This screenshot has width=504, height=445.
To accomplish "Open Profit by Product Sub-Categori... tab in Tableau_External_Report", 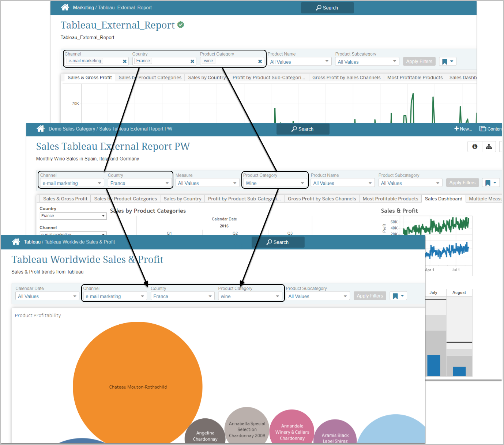I will click(269, 78).
